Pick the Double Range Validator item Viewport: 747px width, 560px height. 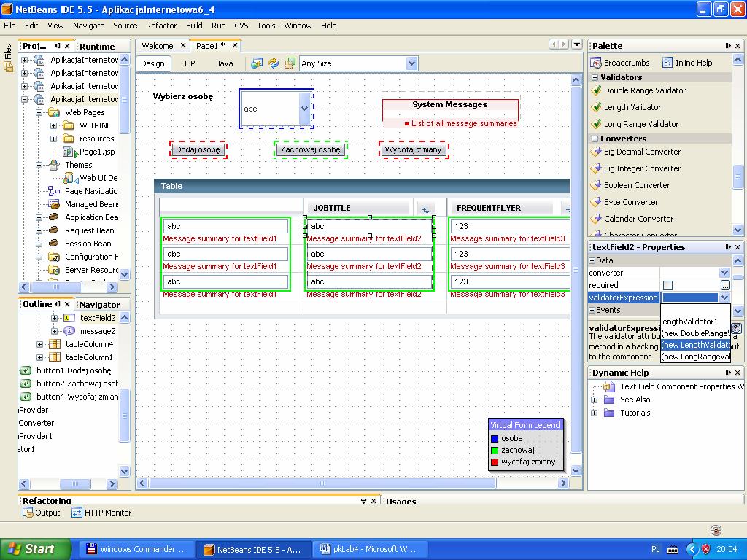pyautogui.click(x=638, y=90)
